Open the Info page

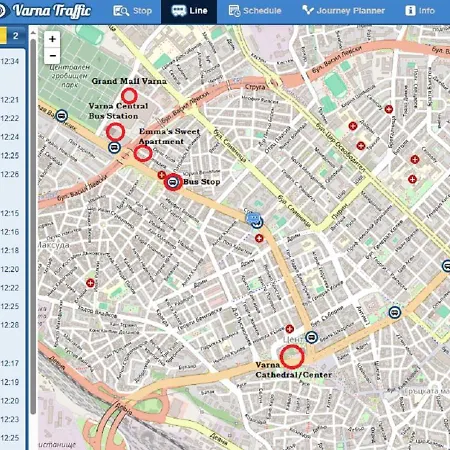tap(420, 11)
